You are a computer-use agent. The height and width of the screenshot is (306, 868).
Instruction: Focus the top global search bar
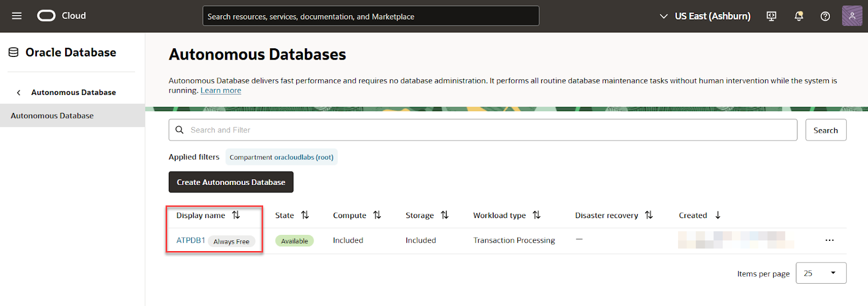click(371, 16)
